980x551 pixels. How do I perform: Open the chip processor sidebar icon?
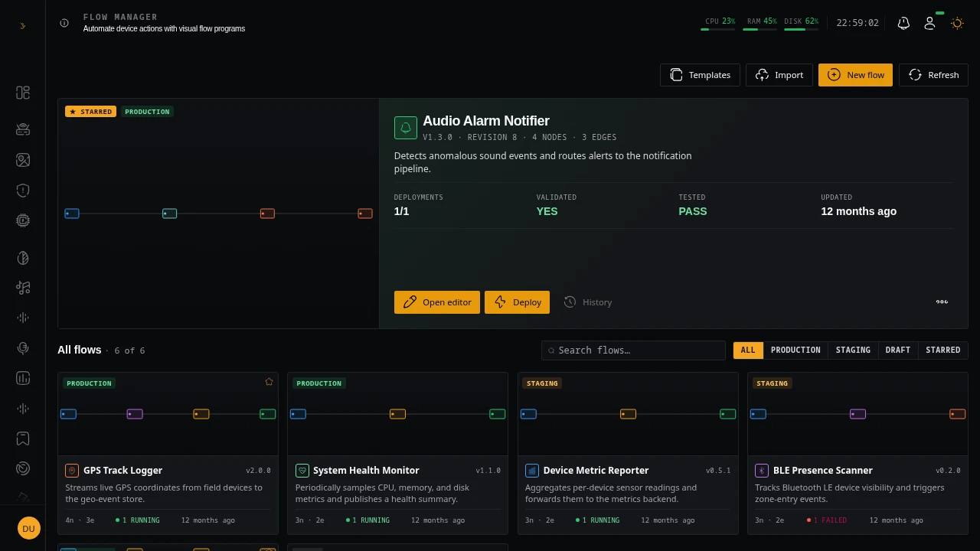(x=23, y=220)
